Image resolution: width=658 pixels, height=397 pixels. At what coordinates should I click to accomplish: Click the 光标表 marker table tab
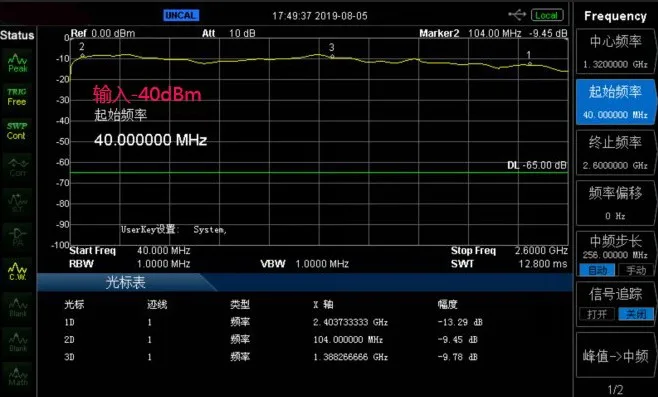[x=126, y=282]
